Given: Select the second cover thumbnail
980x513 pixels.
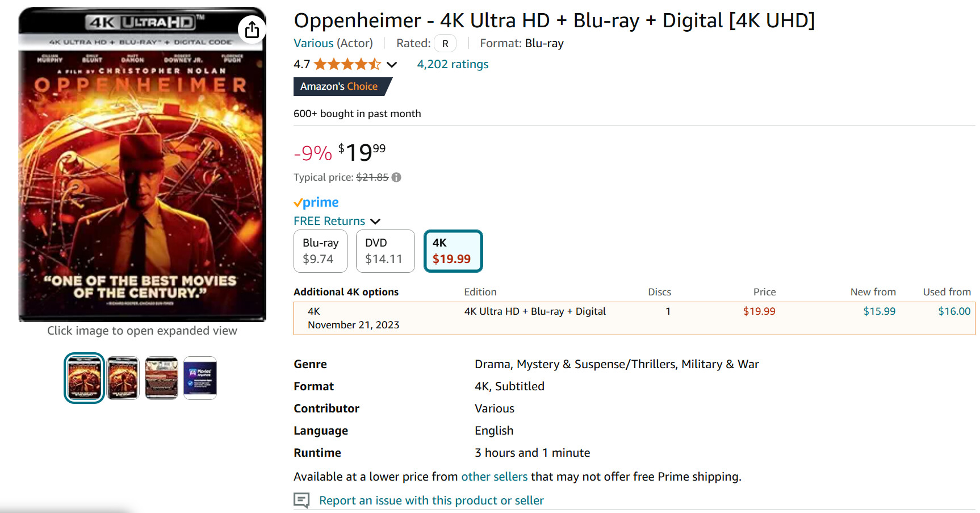Looking at the screenshot, I should (x=123, y=378).
